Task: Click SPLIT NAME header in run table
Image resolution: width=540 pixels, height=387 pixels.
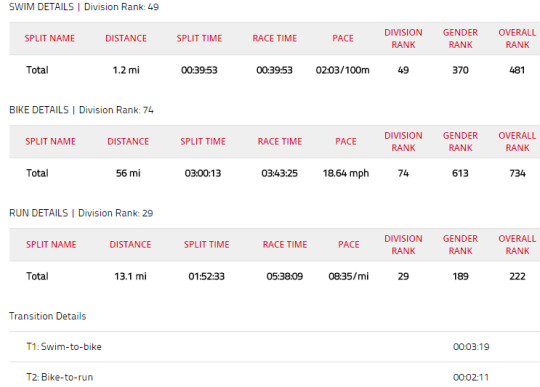Action: tap(51, 244)
